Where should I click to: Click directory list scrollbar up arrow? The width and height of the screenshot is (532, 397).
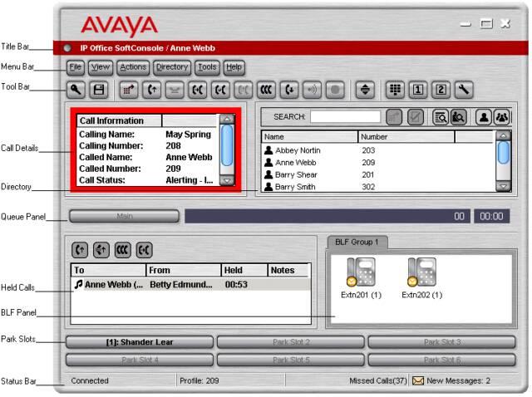[x=504, y=135]
